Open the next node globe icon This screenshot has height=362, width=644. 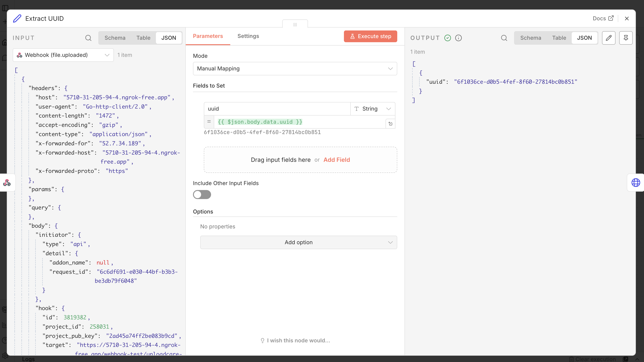[635, 183]
